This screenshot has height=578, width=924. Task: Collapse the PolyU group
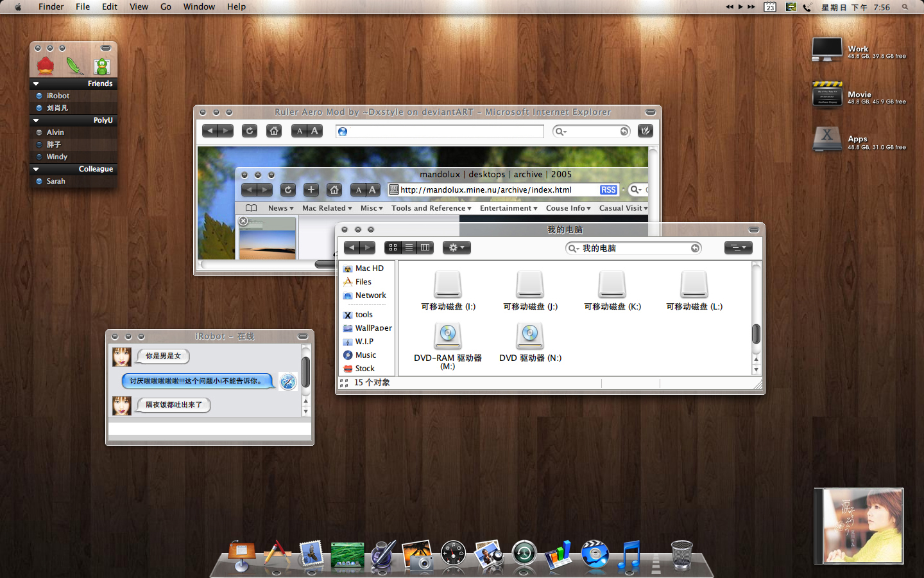click(x=36, y=120)
